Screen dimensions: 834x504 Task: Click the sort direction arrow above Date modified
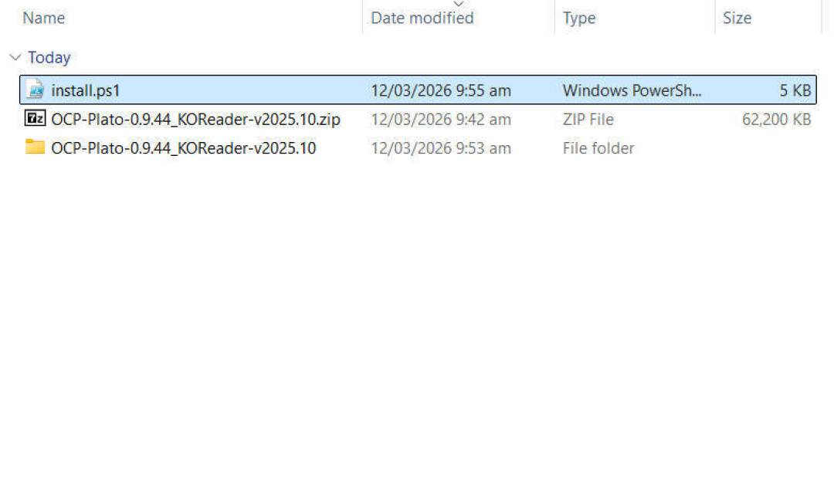tap(458, 4)
